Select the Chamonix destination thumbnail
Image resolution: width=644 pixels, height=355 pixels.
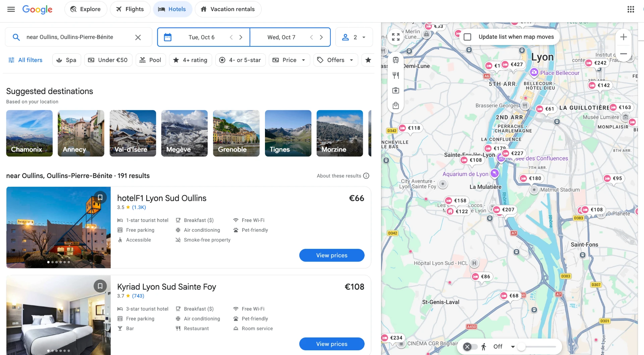(x=29, y=133)
